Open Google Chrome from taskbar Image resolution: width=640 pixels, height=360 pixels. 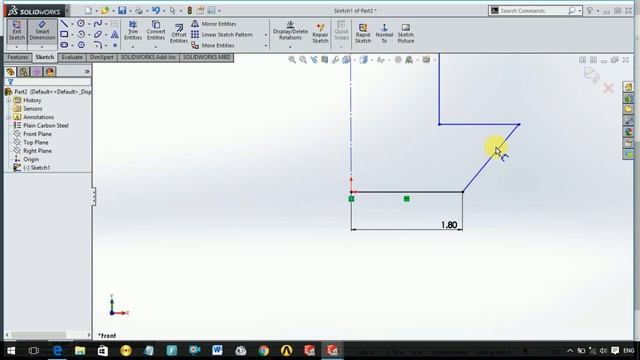pyautogui.click(x=264, y=350)
